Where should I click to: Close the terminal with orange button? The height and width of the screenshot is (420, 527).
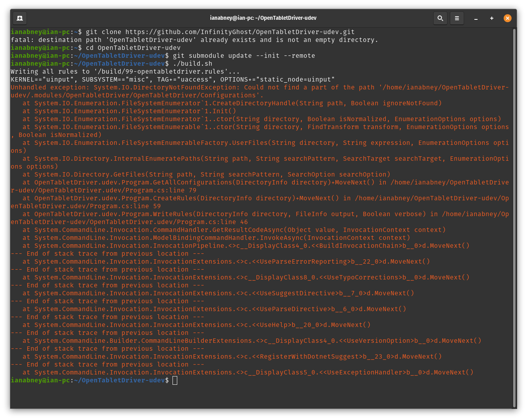coord(508,18)
